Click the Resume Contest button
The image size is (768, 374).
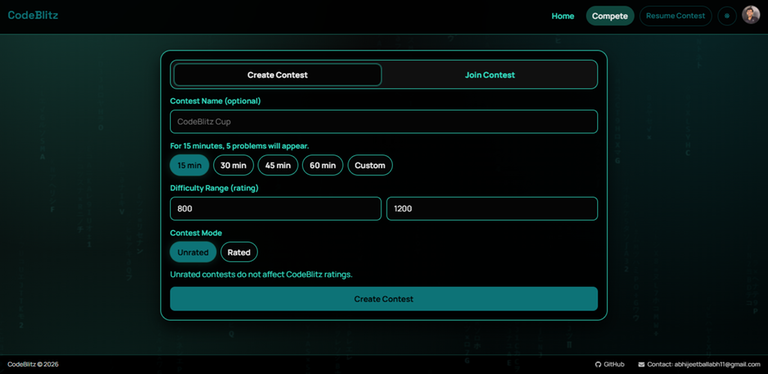point(675,16)
